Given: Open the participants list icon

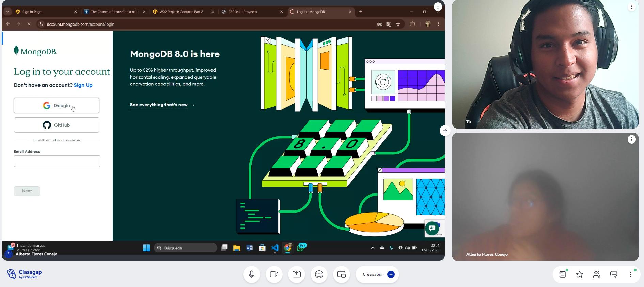Looking at the screenshot, I should pyautogui.click(x=597, y=274).
